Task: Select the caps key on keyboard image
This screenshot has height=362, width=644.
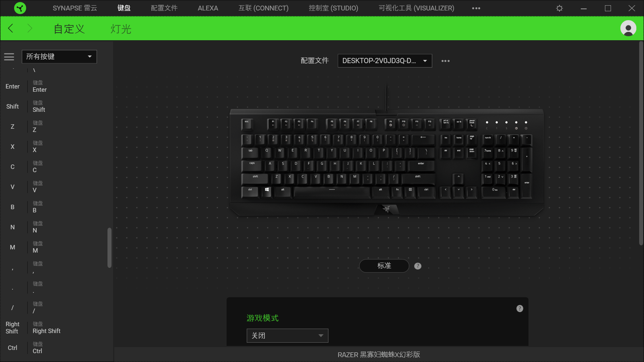Action: pyautogui.click(x=252, y=165)
